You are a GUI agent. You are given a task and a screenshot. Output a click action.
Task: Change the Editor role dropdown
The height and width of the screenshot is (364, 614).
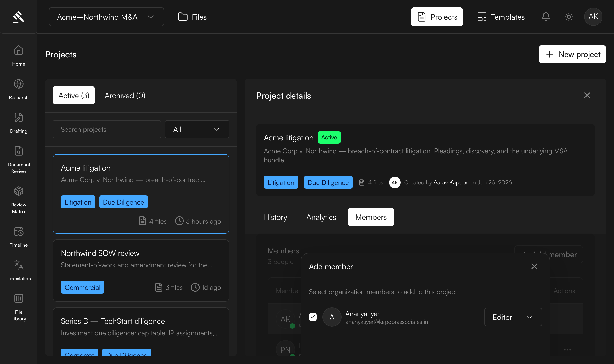coord(513,317)
